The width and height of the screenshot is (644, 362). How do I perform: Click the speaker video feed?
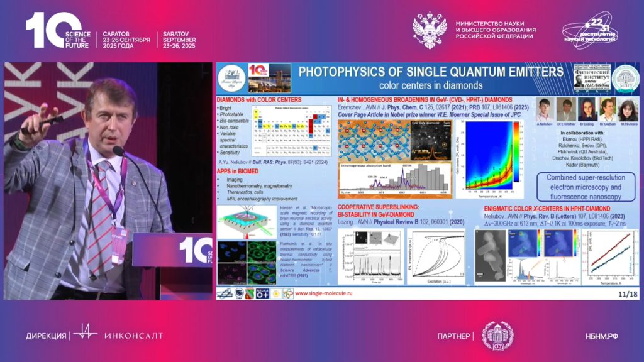[x=107, y=181]
